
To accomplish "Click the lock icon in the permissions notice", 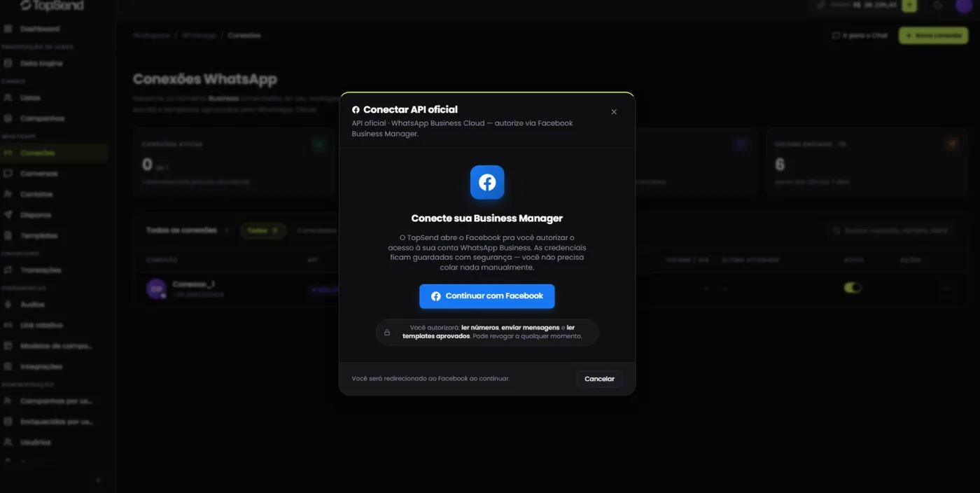I will [387, 333].
